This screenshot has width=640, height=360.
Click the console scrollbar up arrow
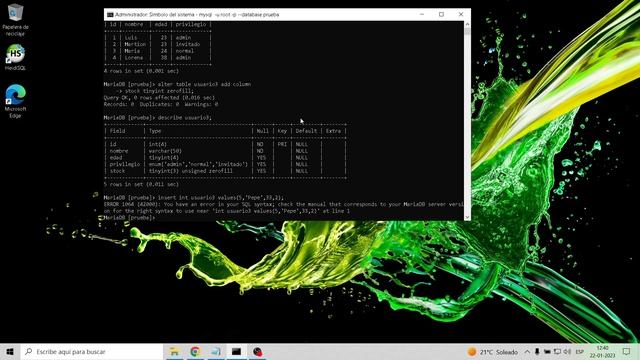[x=467, y=25]
